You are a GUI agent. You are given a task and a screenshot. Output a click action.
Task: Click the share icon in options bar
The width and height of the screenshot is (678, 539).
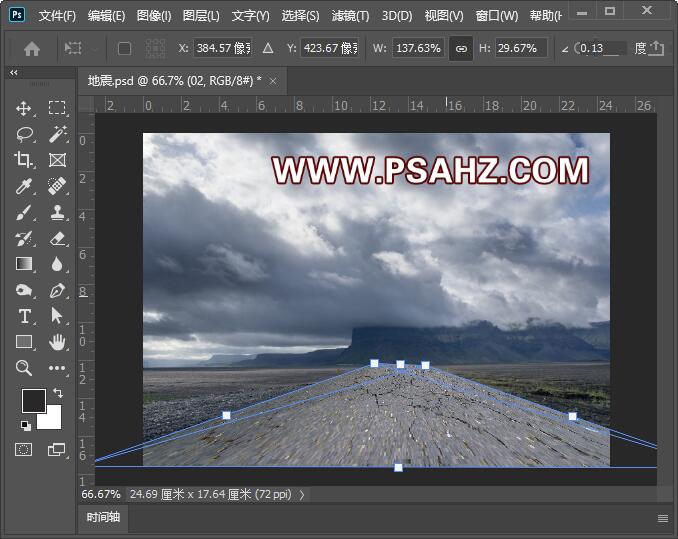coord(656,48)
